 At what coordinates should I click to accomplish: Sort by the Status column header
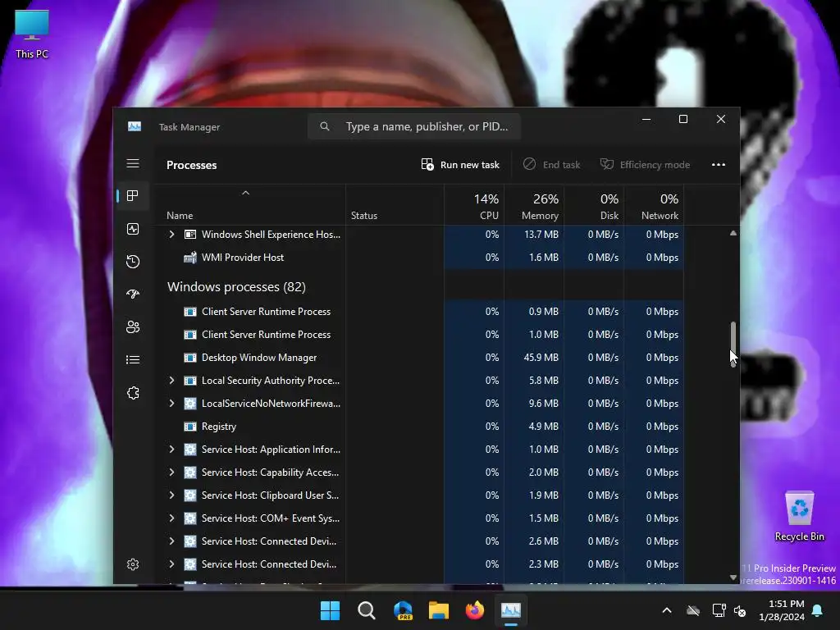(395, 205)
